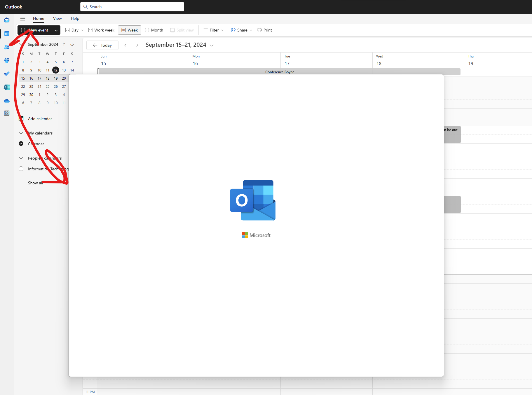Toggle the hamburger navigation pane icon

(x=23, y=18)
